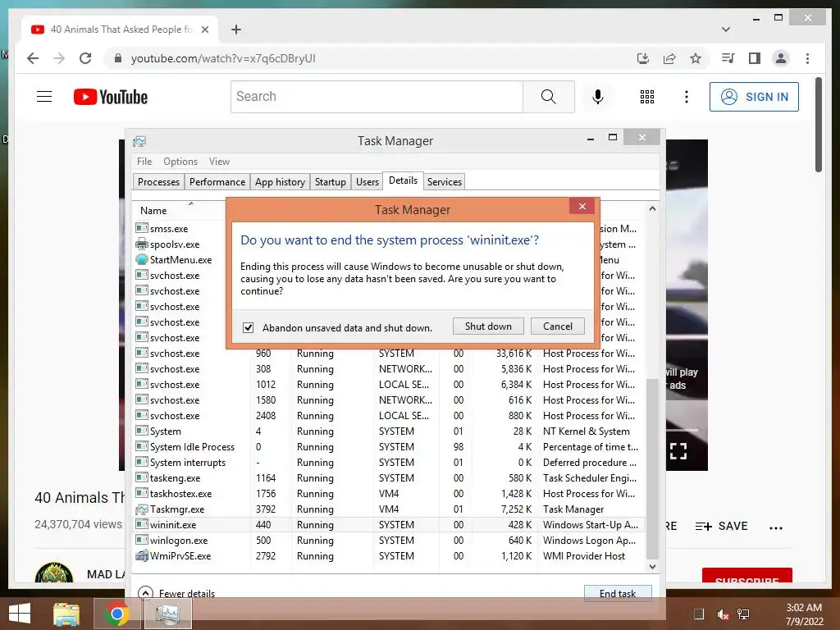This screenshot has width=840, height=630.
Task: Select the Taskmgr.exe process row
Action: [390, 509]
